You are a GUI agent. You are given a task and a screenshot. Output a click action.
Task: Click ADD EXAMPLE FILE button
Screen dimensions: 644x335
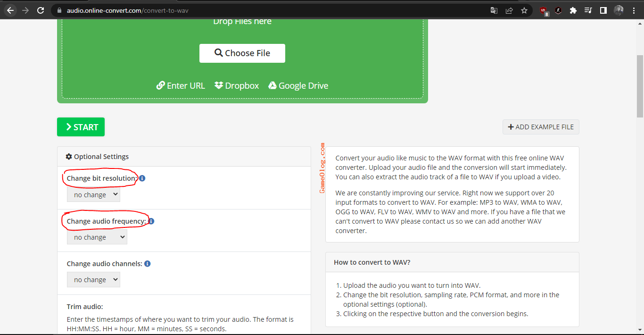(541, 127)
